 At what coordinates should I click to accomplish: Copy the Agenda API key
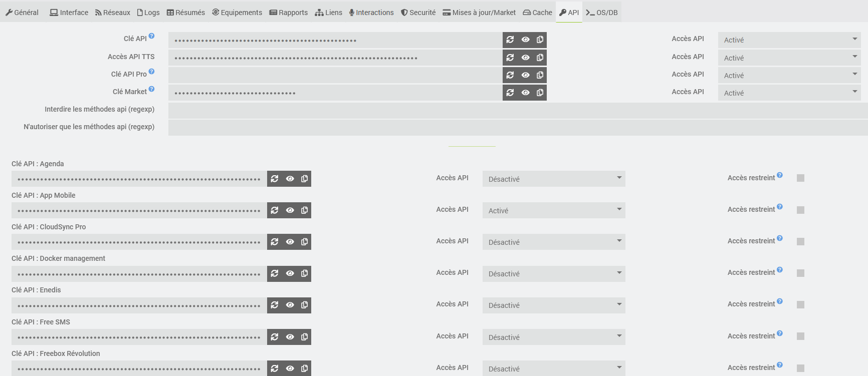(304, 179)
